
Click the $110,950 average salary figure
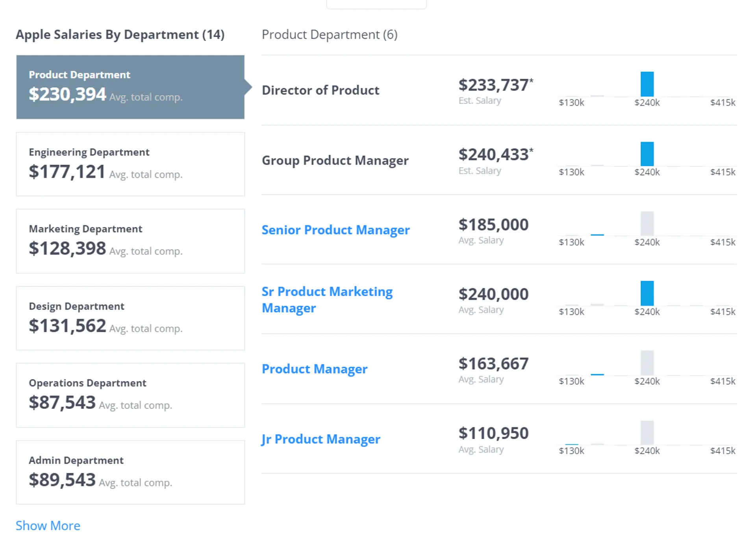(x=493, y=433)
